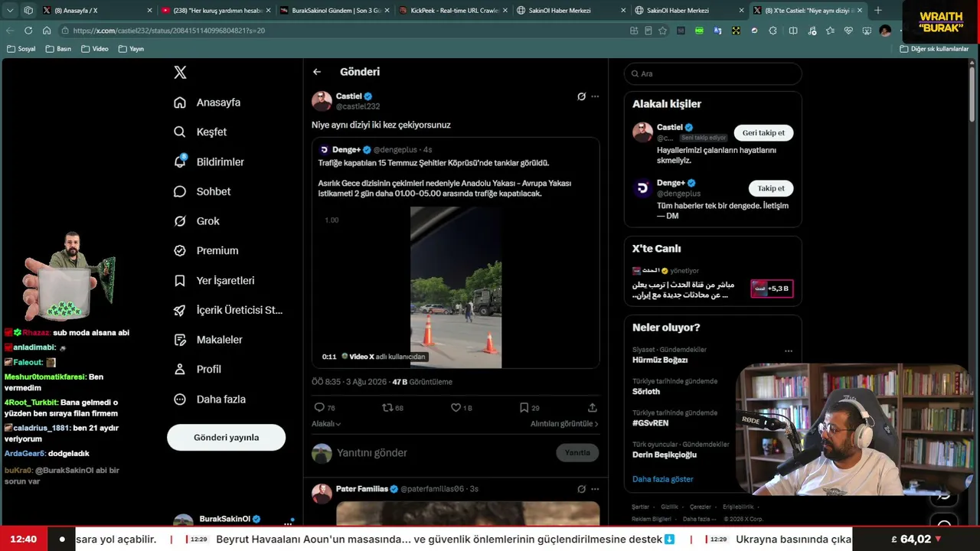Bookmark this page with the star icon
980x551 pixels.
(662, 31)
